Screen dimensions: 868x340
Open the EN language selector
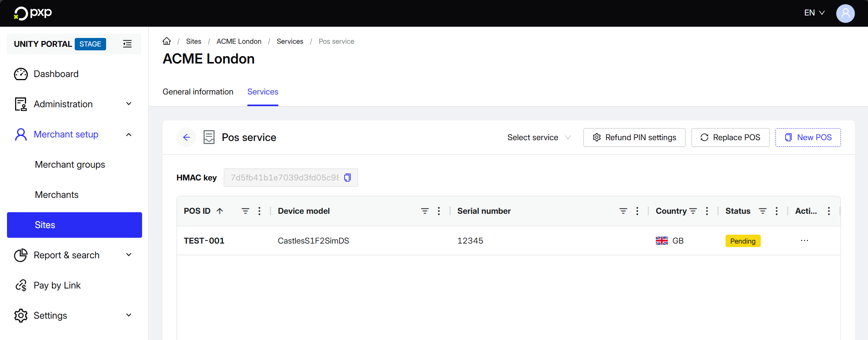[x=814, y=13]
